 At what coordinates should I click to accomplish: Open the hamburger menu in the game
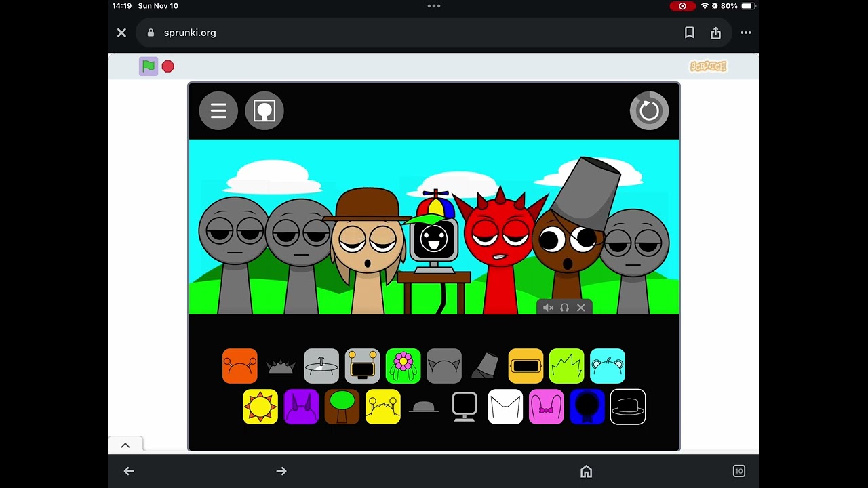click(x=218, y=110)
